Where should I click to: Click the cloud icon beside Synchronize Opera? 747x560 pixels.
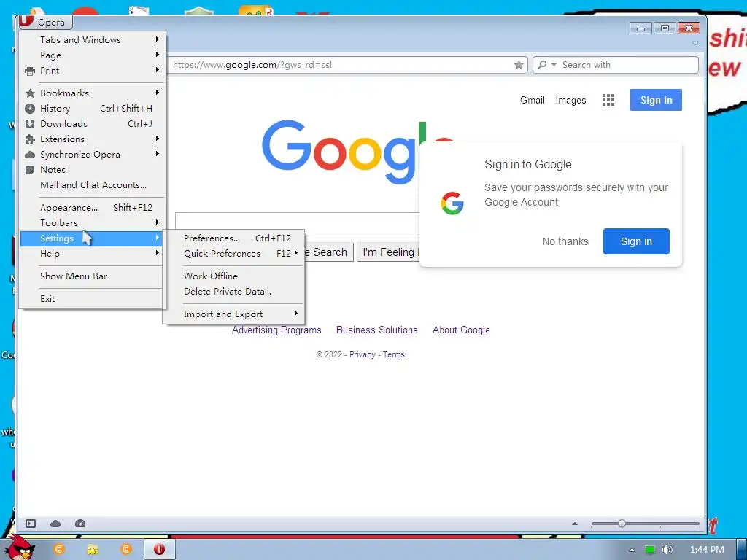(30, 155)
